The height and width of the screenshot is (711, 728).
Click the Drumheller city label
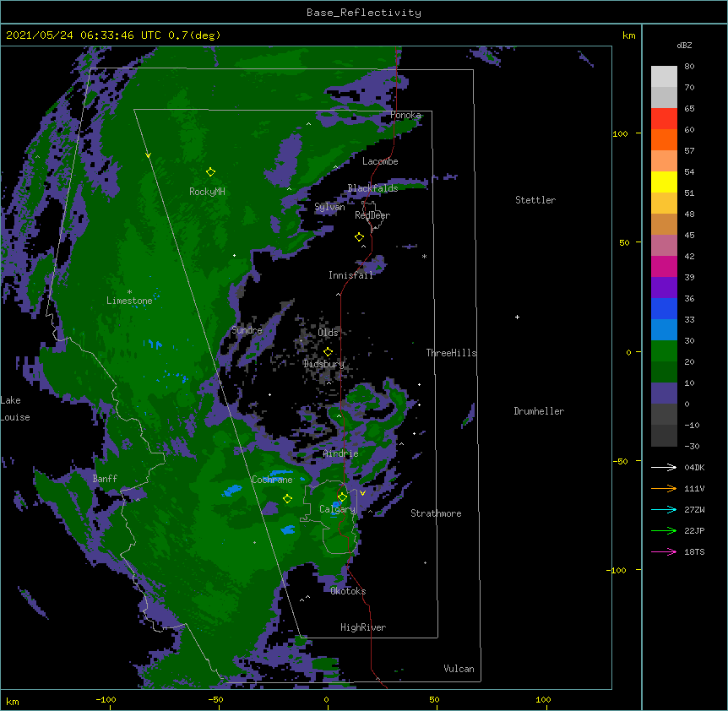coord(539,411)
